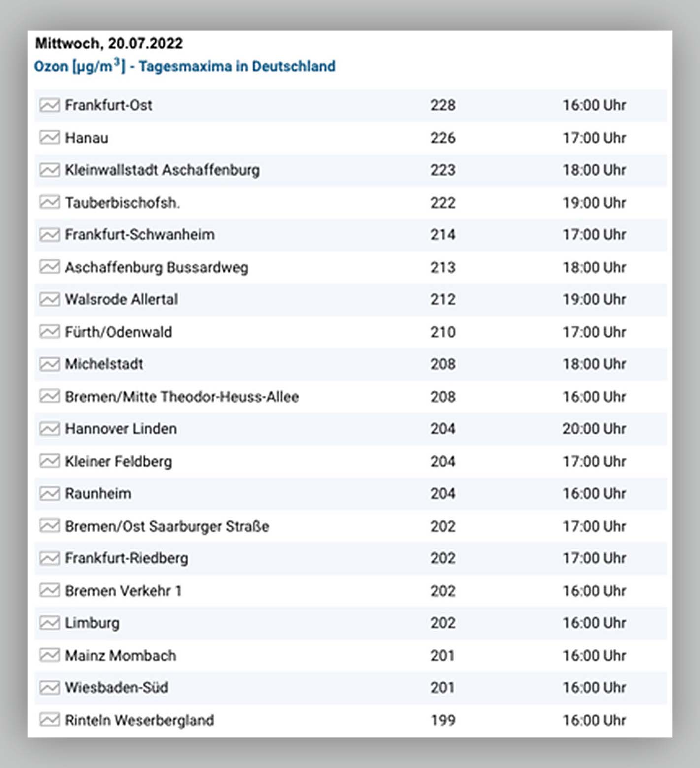Viewport: 700px width, 768px height.
Task: Show chart icon for Tauberbischofsh.
Action: pos(49,202)
